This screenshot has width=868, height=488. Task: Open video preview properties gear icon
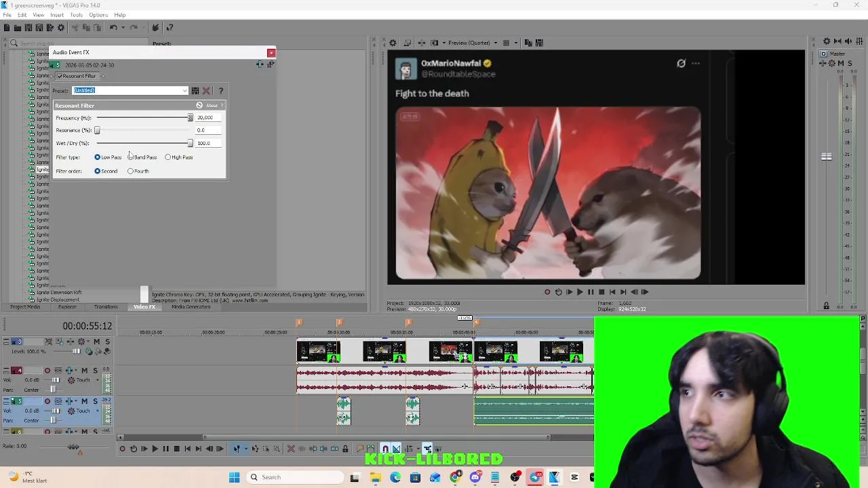pyautogui.click(x=393, y=43)
